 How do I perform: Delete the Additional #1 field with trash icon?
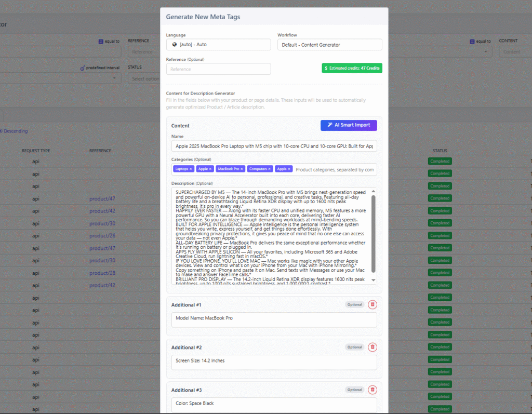coord(373,304)
